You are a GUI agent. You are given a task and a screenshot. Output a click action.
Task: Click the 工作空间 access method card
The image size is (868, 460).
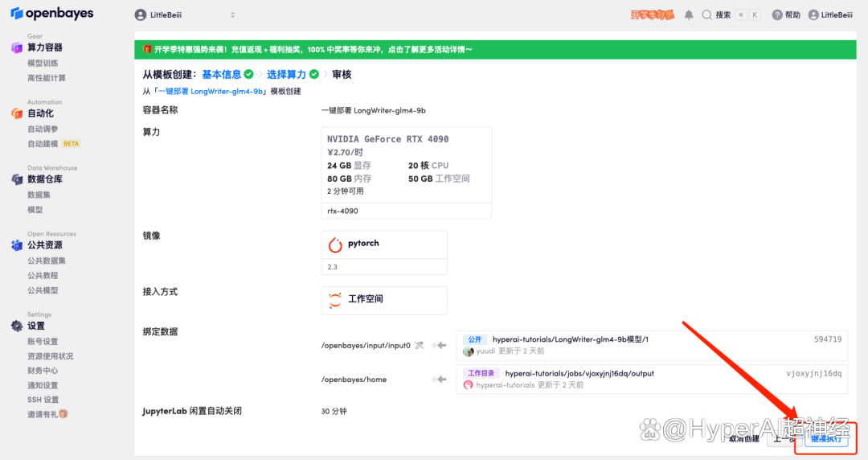[383, 300]
